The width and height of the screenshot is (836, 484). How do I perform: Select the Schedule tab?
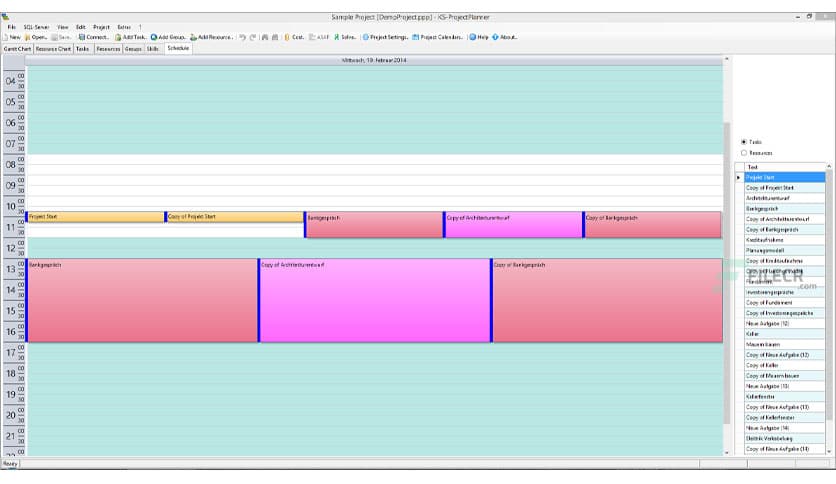[178, 49]
